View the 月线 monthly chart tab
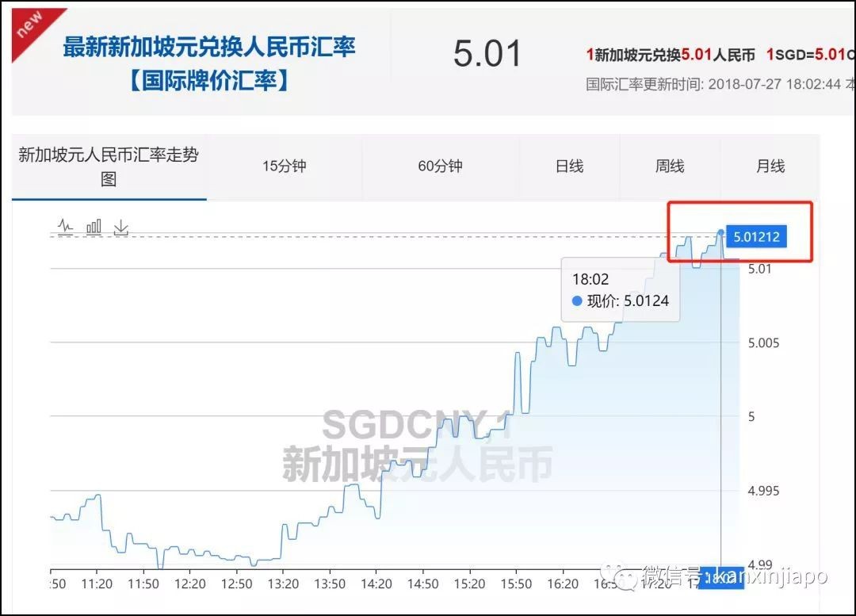 pyautogui.click(x=770, y=166)
